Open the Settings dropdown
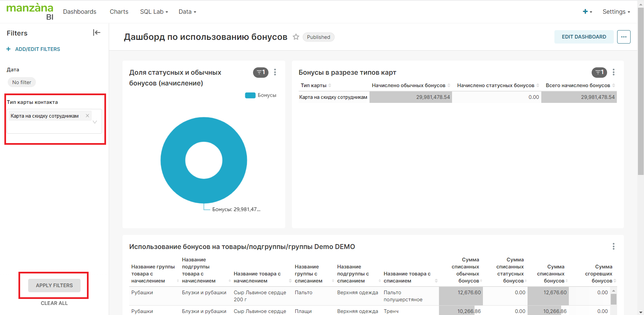 tap(616, 12)
